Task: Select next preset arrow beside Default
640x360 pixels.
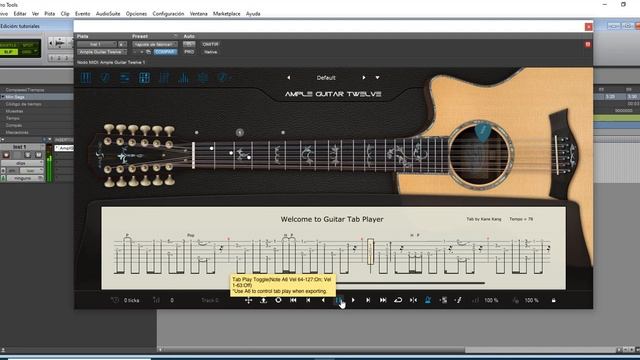Action: point(364,78)
